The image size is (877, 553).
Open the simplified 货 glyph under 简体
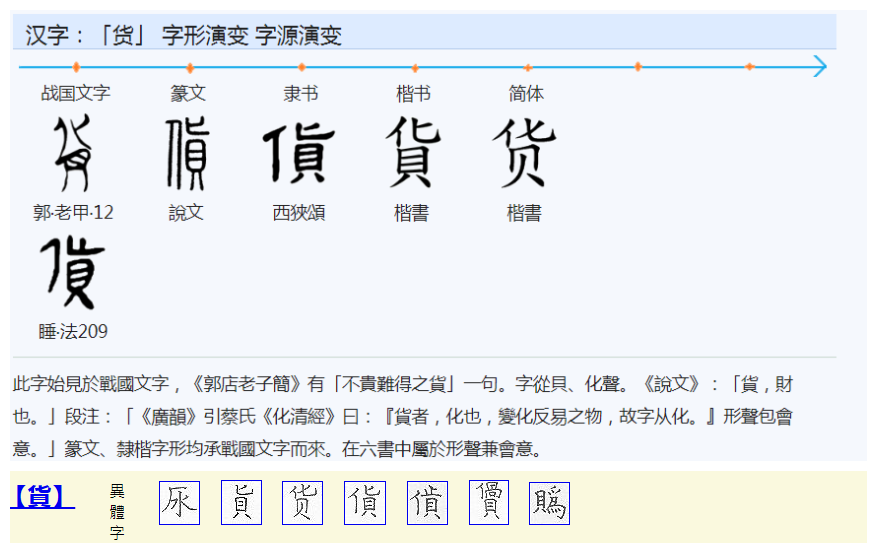coord(524,152)
